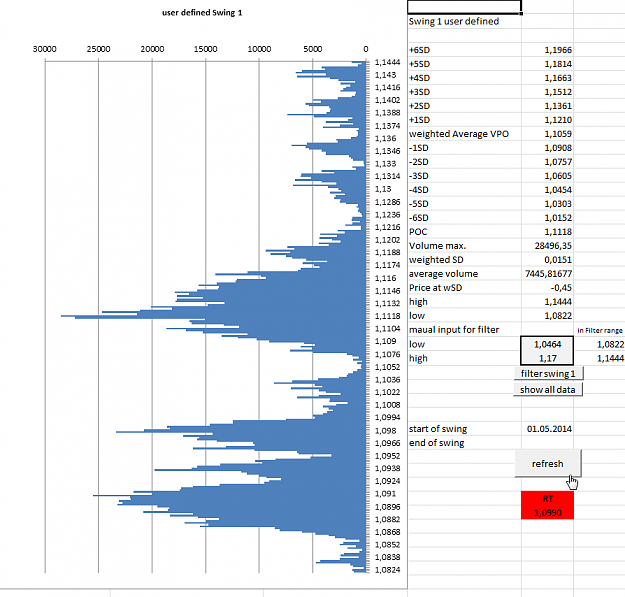Select the Swing 1 user defined label
Image resolution: width=625 pixels, height=597 pixels.
coord(454,21)
